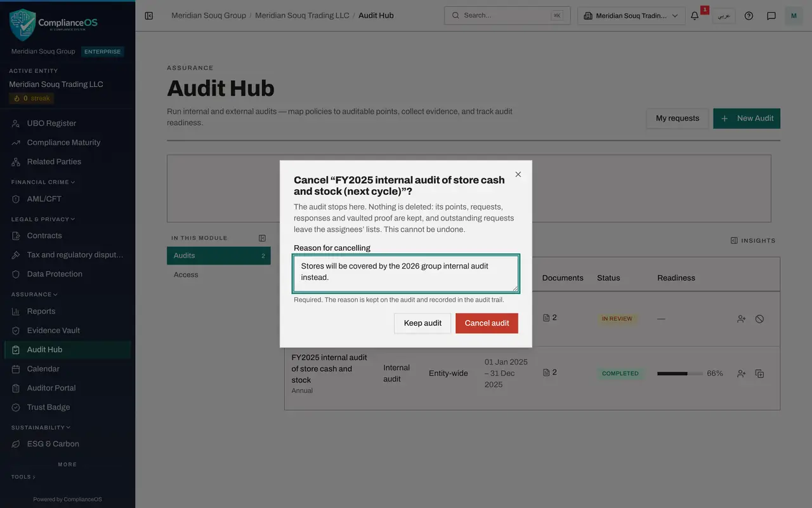This screenshot has height=508, width=812.
Task: Click the Keep audit button
Action: point(422,323)
